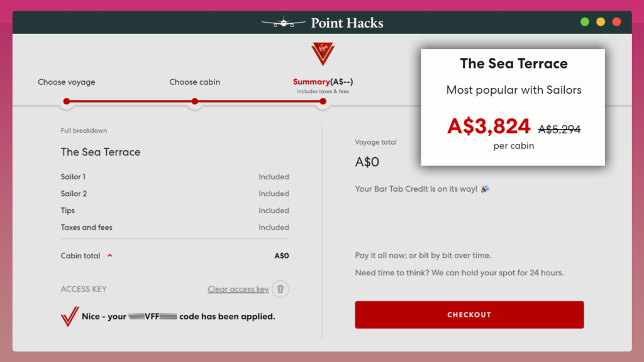The height and width of the screenshot is (362, 644).
Task: Click the Point Hacks title text
Action: pyautogui.click(x=347, y=23)
